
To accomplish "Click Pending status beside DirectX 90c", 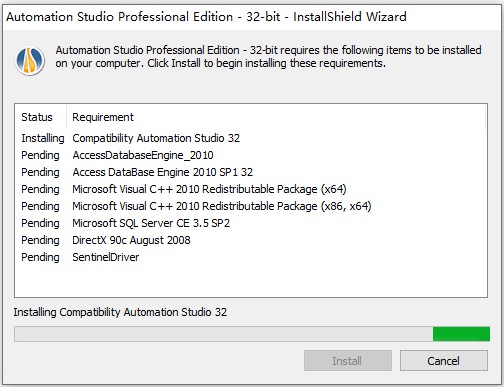I will tap(40, 240).
